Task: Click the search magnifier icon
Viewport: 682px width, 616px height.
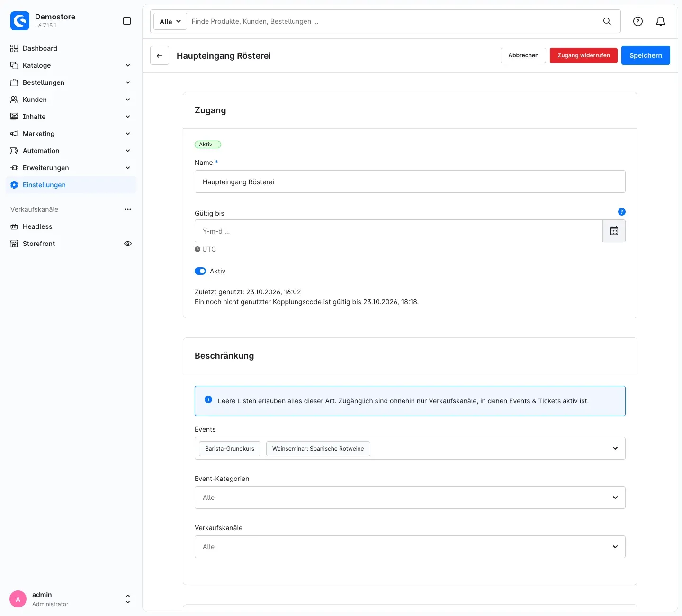Action: tap(607, 21)
